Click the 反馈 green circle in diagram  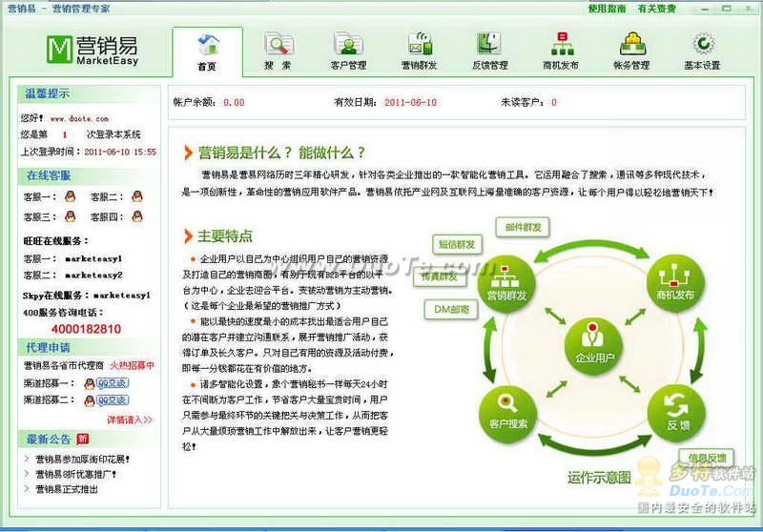tap(677, 413)
